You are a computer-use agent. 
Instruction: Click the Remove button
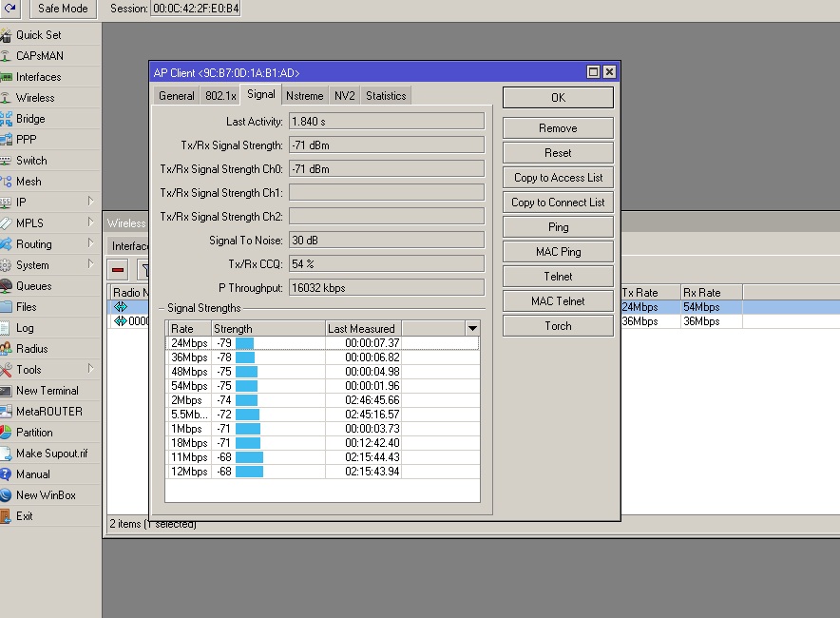(558, 128)
